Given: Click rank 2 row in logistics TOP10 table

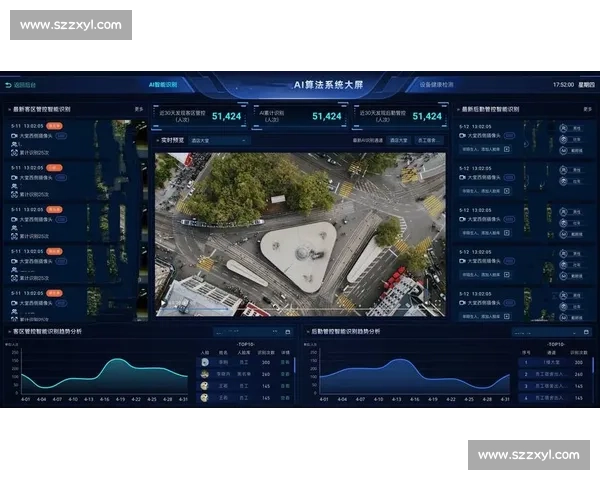Looking at the screenshot, I should click(x=555, y=374).
